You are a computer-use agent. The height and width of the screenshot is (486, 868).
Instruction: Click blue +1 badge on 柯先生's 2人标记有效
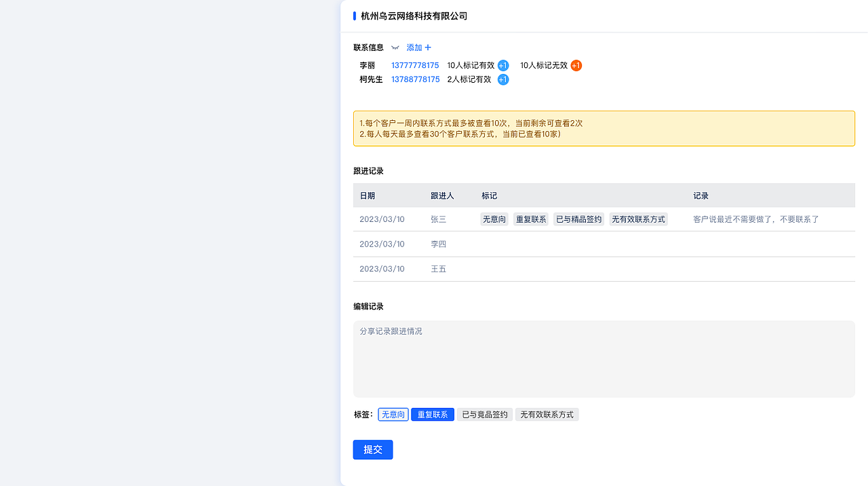click(502, 79)
